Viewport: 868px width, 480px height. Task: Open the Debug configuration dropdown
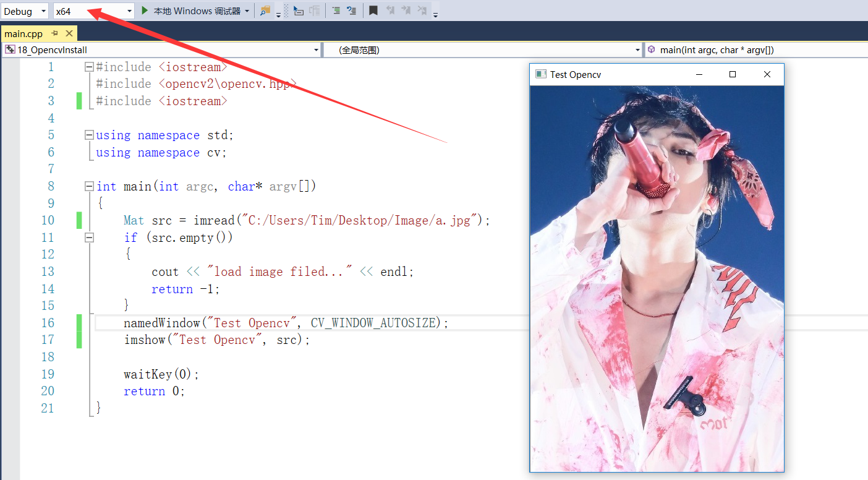(x=43, y=11)
